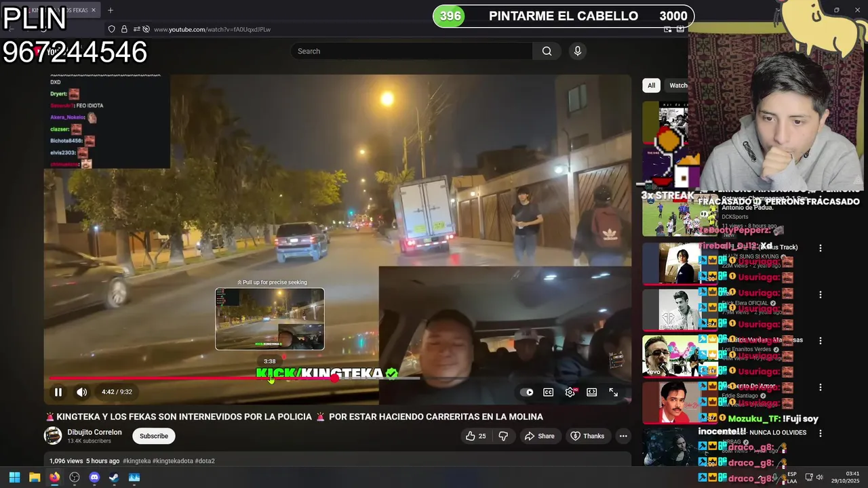Open Los Enanitos Verdes video thumbnail
Image resolution: width=868 pixels, height=488 pixels.
pos(679,356)
